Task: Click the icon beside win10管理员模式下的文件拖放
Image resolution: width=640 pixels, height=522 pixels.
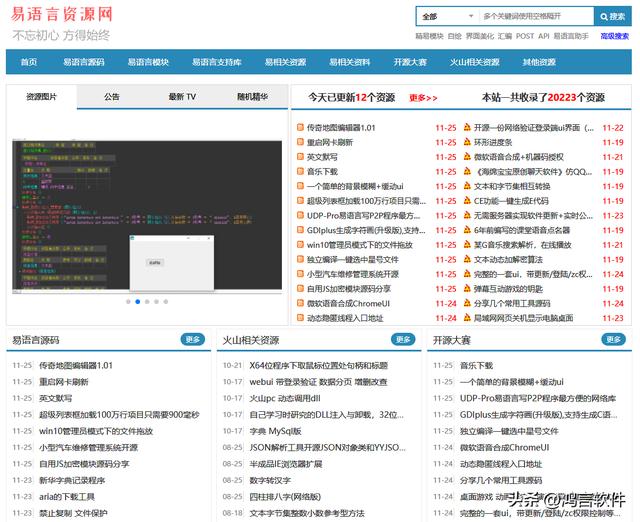Action: pos(300,245)
